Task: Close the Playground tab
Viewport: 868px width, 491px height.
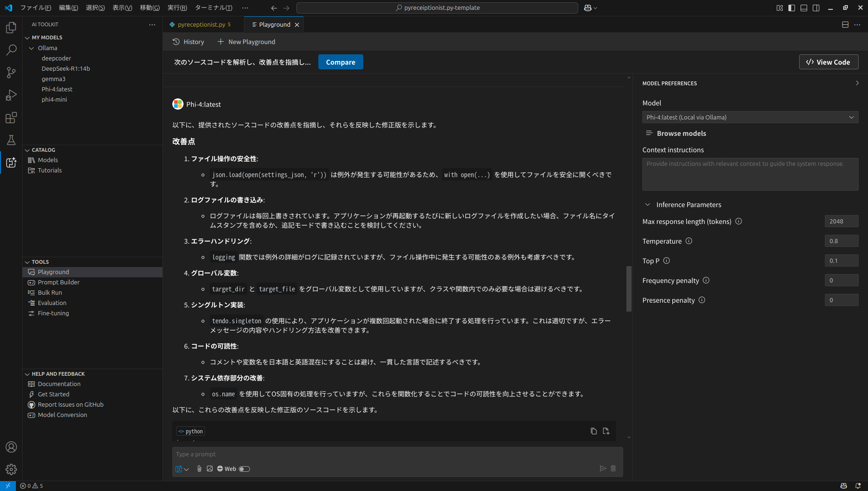Action: coord(297,25)
